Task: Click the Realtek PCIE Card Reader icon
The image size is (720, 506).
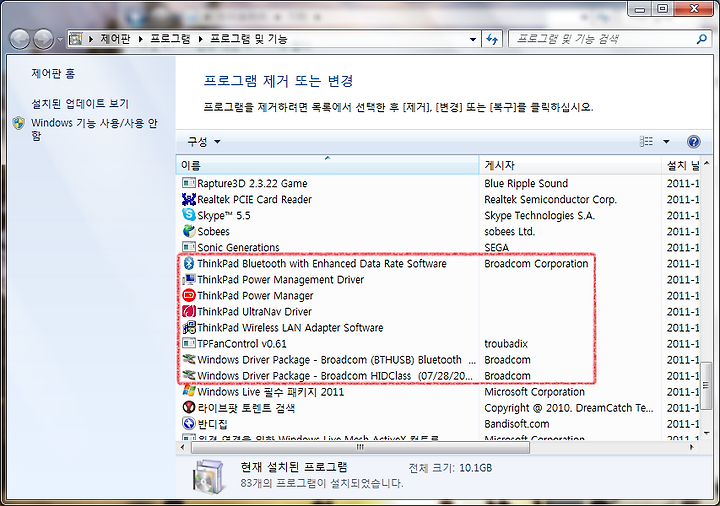Action: click(x=189, y=199)
